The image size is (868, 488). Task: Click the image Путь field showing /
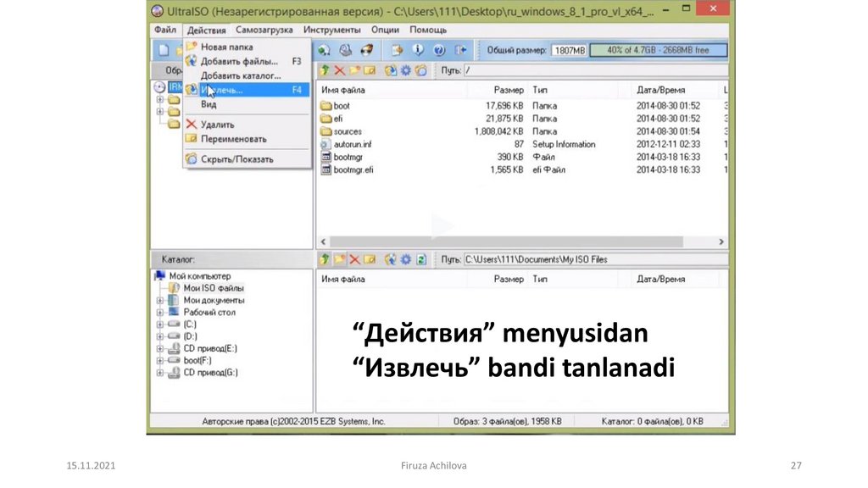(596, 70)
